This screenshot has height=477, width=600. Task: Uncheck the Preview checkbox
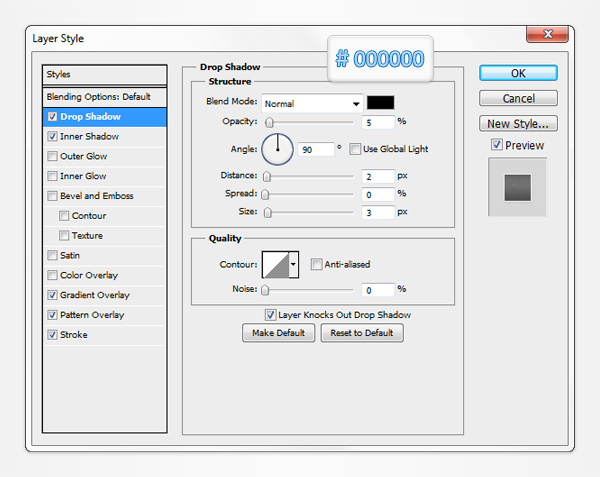click(497, 146)
